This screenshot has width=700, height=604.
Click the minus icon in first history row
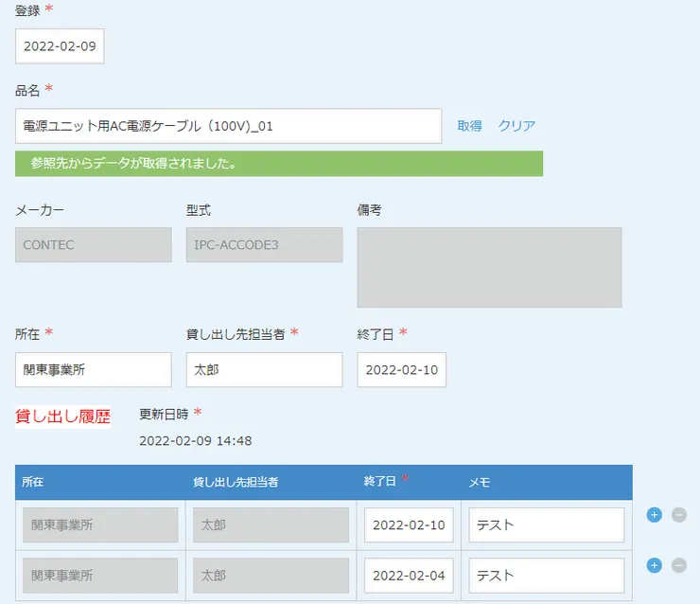(x=678, y=515)
